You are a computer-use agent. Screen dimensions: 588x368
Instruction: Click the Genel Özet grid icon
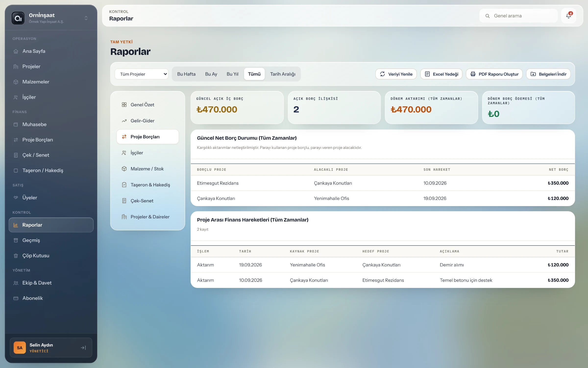(124, 105)
